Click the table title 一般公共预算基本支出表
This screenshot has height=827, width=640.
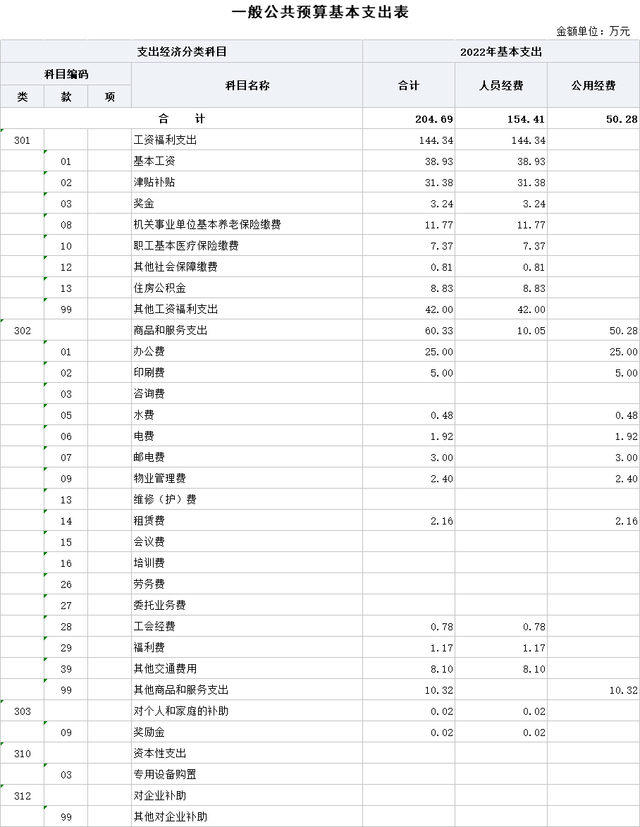(320, 12)
